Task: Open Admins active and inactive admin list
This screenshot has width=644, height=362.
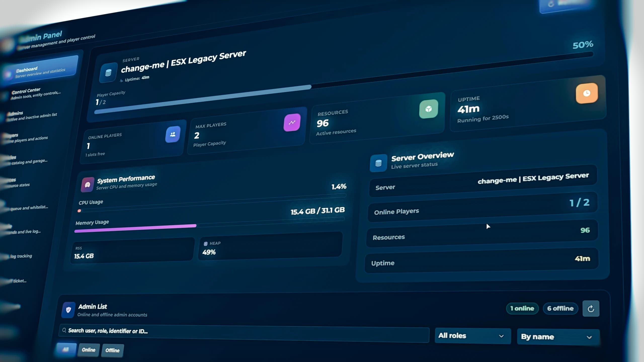Action: (31, 116)
